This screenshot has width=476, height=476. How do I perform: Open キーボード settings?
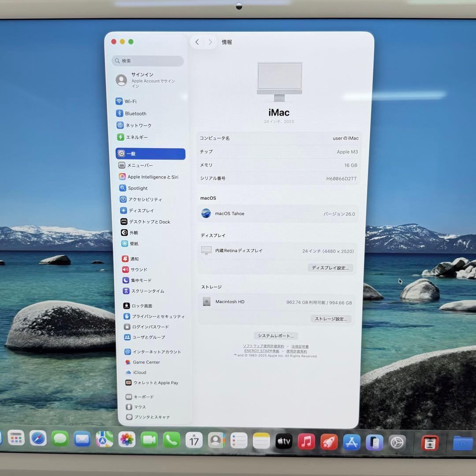click(140, 397)
